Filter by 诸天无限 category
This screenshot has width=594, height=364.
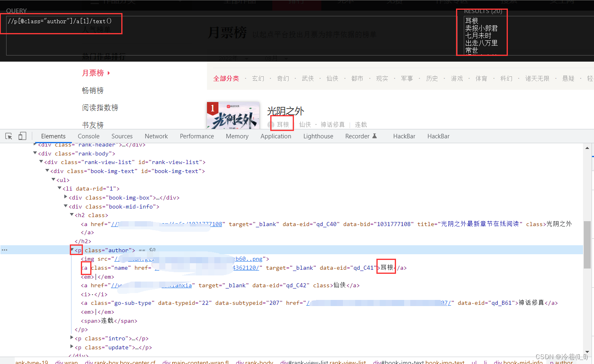[x=537, y=78]
